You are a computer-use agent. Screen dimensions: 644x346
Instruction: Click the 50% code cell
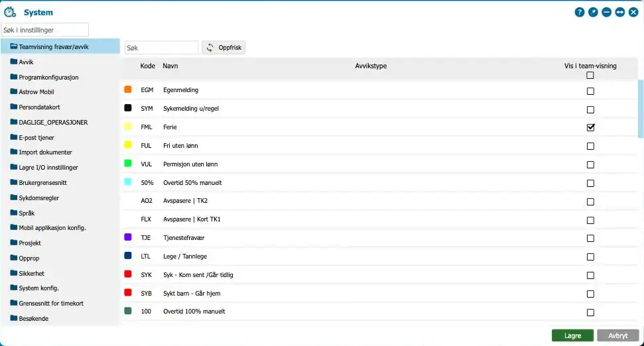tap(147, 183)
